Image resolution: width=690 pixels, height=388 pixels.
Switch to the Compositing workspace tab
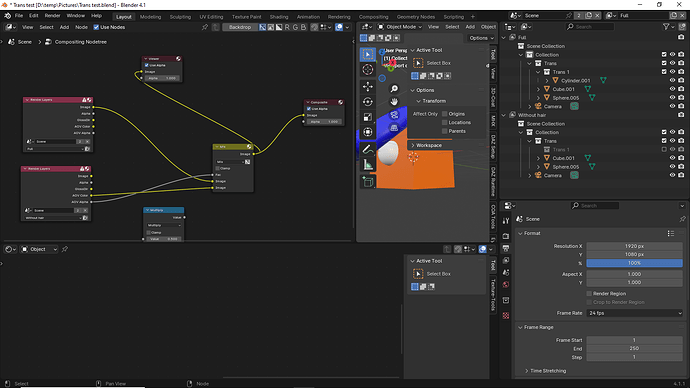373,17
